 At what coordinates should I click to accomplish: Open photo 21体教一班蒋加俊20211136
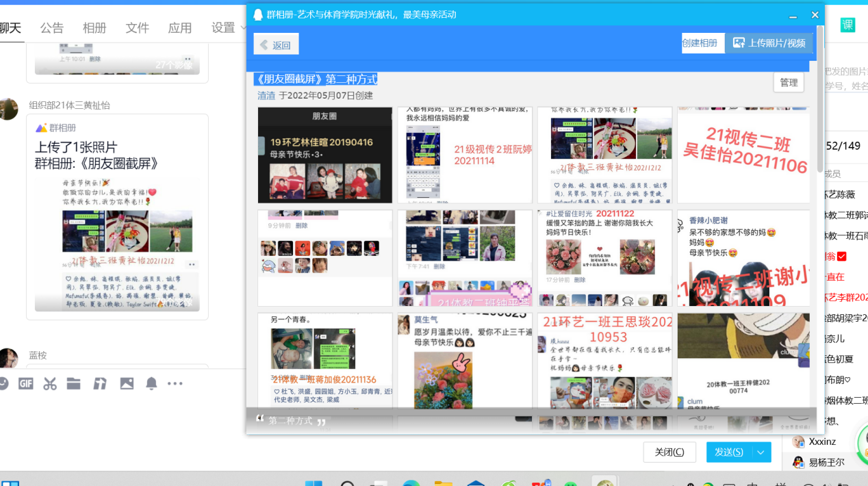[x=325, y=360]
